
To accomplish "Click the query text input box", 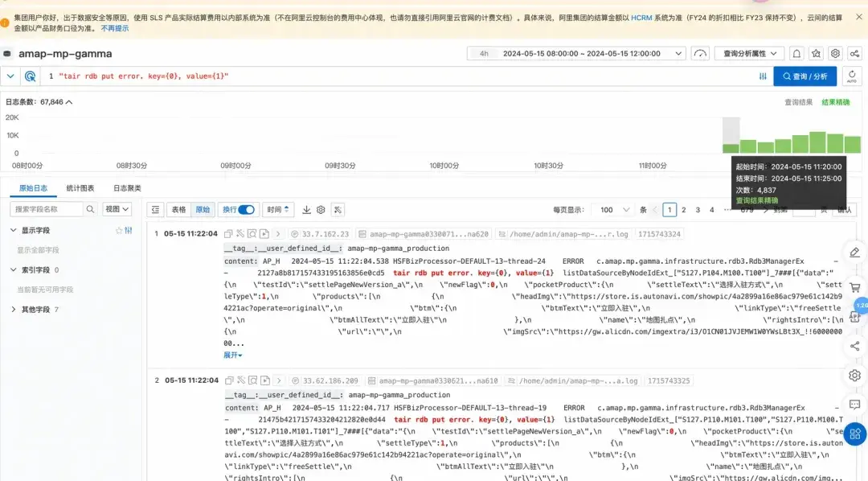I will [x=399, y=76].
